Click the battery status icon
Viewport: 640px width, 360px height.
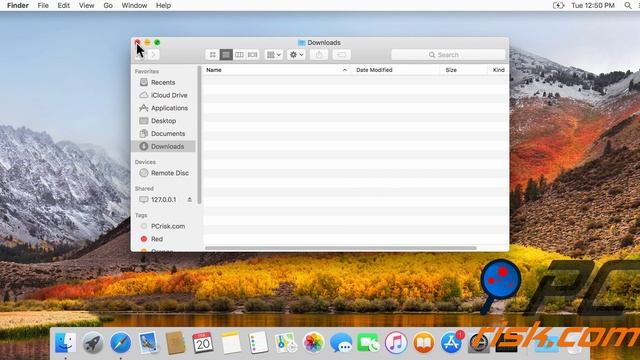tap(558, 5)
